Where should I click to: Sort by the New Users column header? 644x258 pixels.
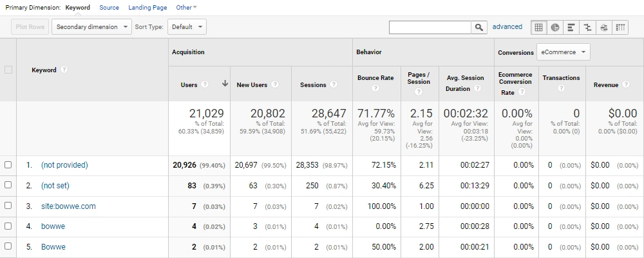[252, 84]
